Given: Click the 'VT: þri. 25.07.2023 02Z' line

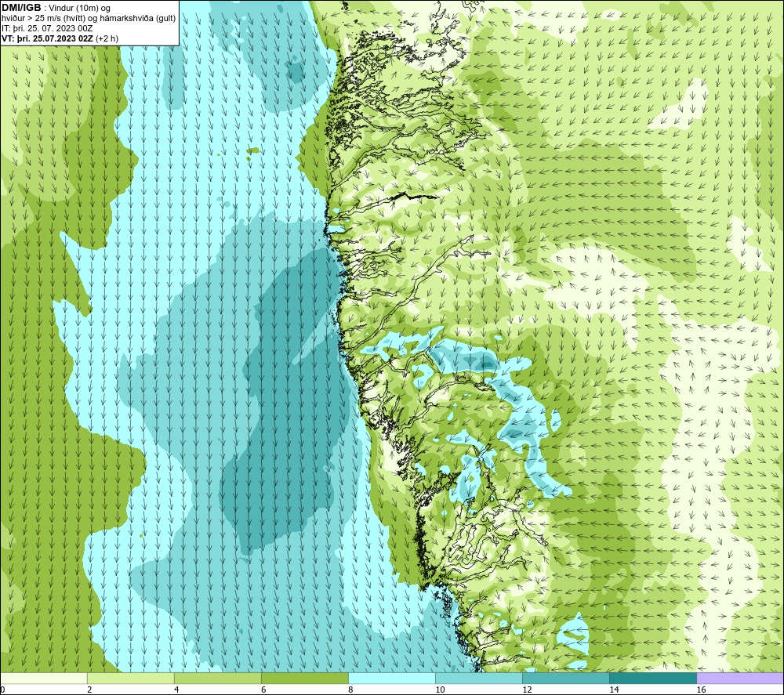Looking at the screenshot, I should coord(48,38).
